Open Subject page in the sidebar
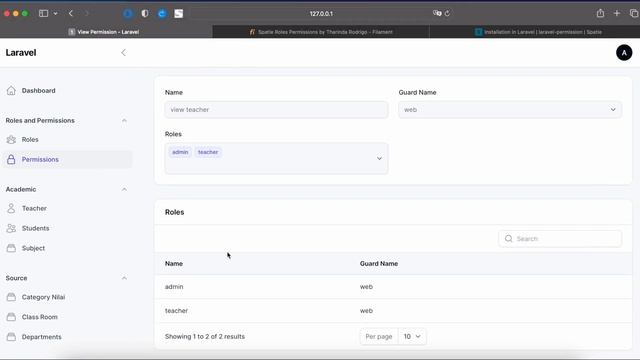 coord(33,248)
